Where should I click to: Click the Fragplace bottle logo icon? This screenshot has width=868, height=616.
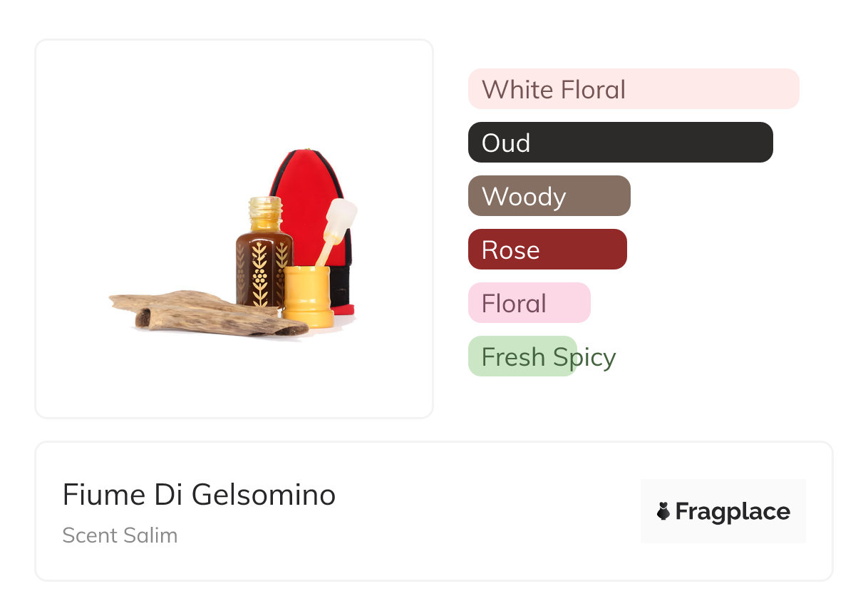coord(663,511)
